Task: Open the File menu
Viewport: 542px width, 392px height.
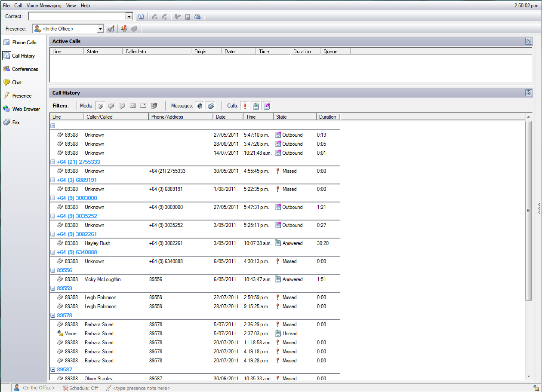Action: (x=6, y=6)
